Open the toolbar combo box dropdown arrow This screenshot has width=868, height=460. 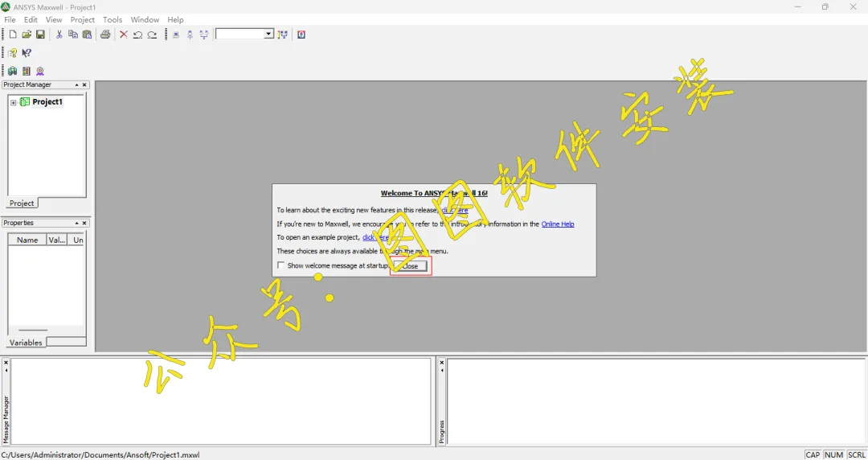coord(268,35)
